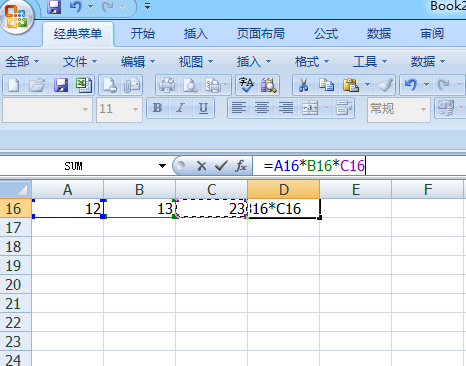The width and height of the screenshot is (466, 366).
Task: Open the 全部 menu
Action: point(22,62)
